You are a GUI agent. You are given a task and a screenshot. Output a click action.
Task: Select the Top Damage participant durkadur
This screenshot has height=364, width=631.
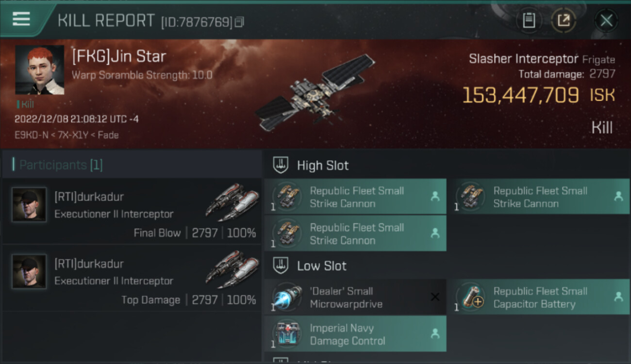coord(89,264)
